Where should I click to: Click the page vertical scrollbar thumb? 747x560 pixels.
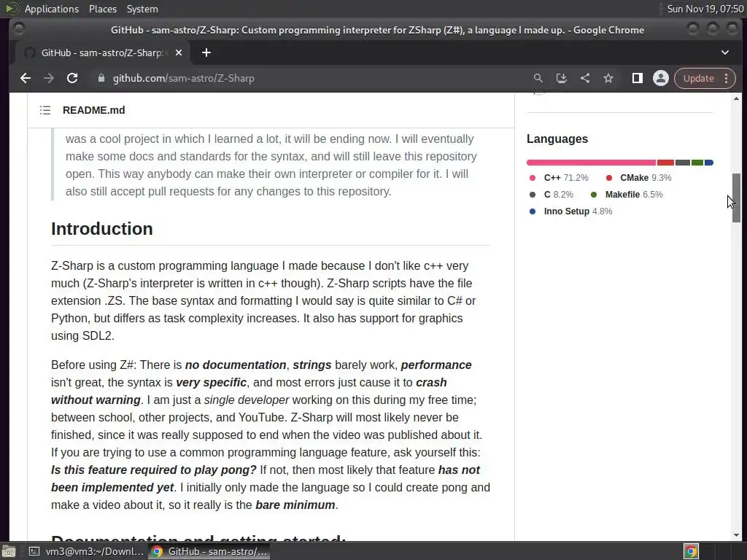(737, 198)
